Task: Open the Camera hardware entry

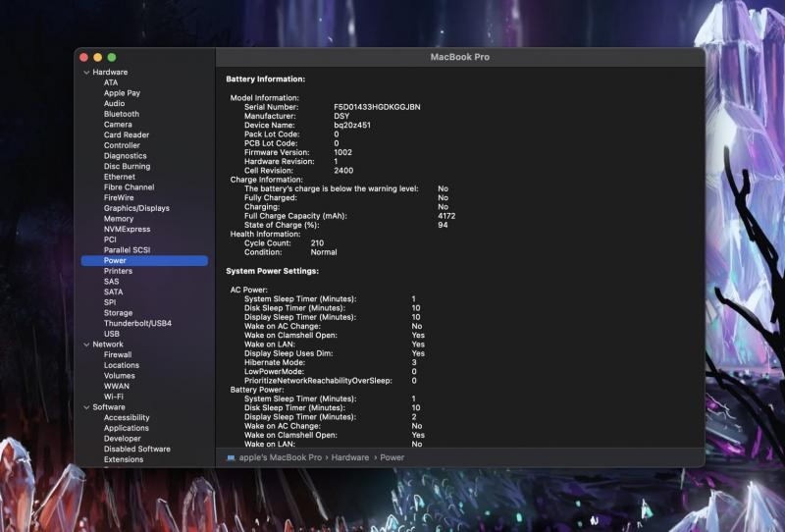Action: [118, 125]
